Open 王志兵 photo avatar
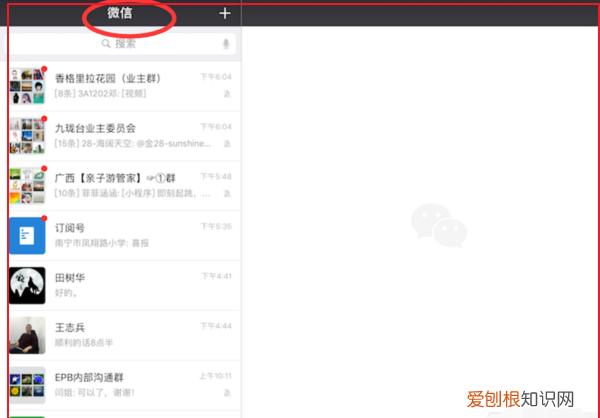This screenshot has height=418, width=600. 27,335
